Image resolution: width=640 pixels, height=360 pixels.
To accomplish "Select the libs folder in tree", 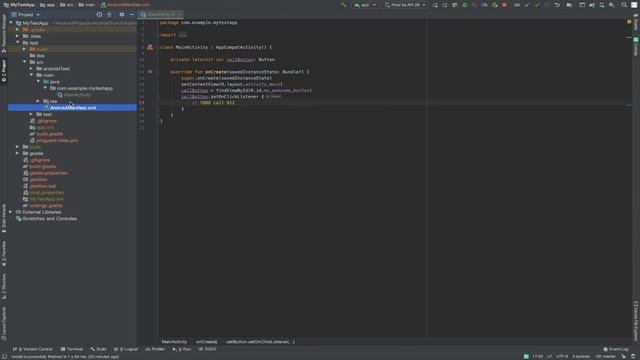I will (37, 56).
